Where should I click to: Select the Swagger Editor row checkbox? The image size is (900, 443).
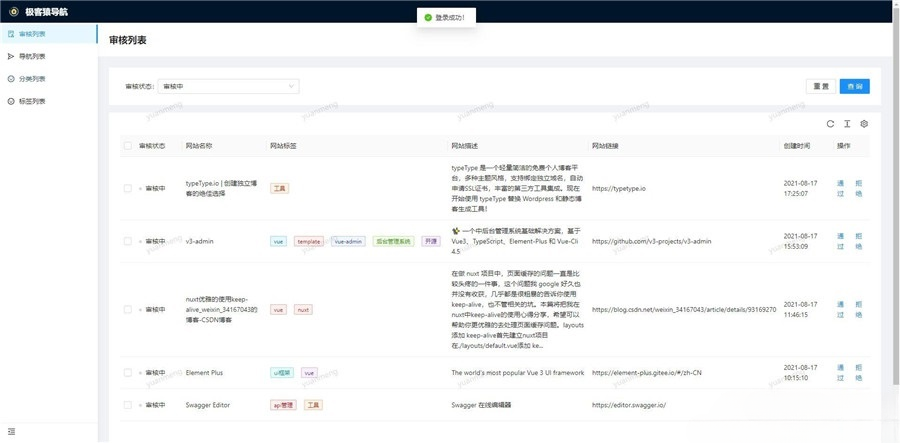click(127, 405)
